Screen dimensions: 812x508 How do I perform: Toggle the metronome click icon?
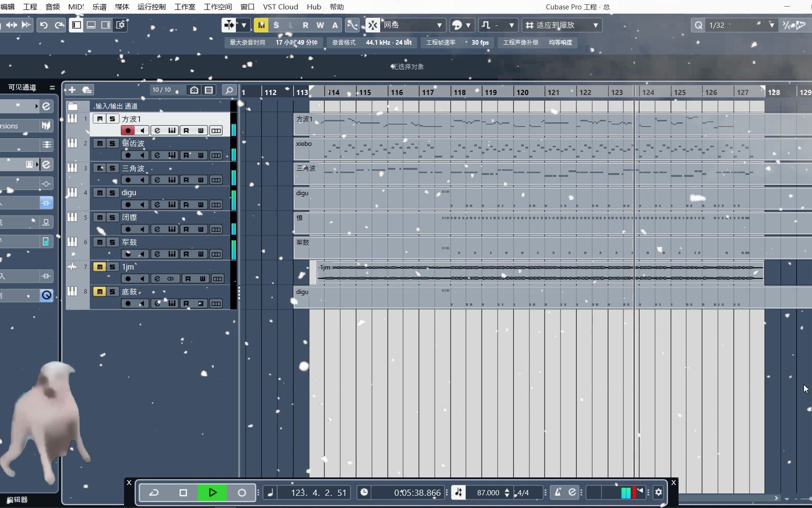[x=558, y=492]
